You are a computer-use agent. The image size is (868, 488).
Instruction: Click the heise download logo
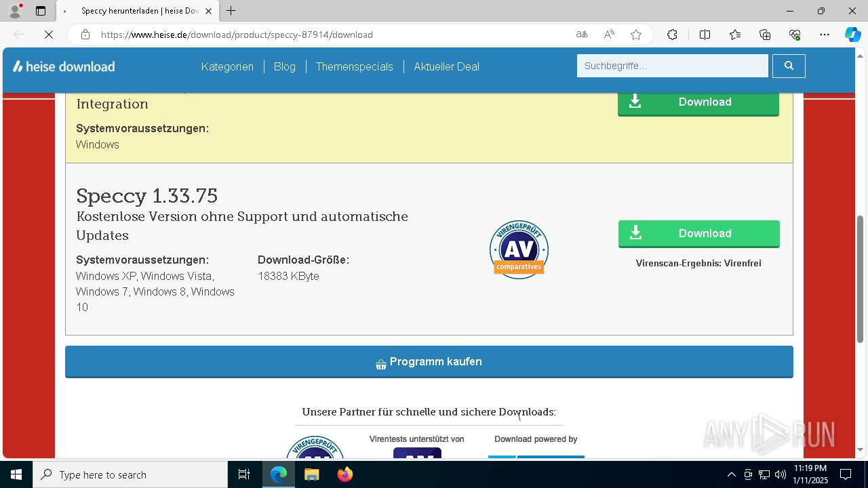64,66
